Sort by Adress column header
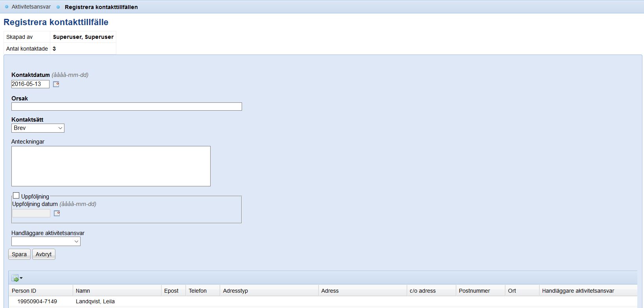Image resolution: width=644 pixels, height=308 pixels. click(363, 291)
